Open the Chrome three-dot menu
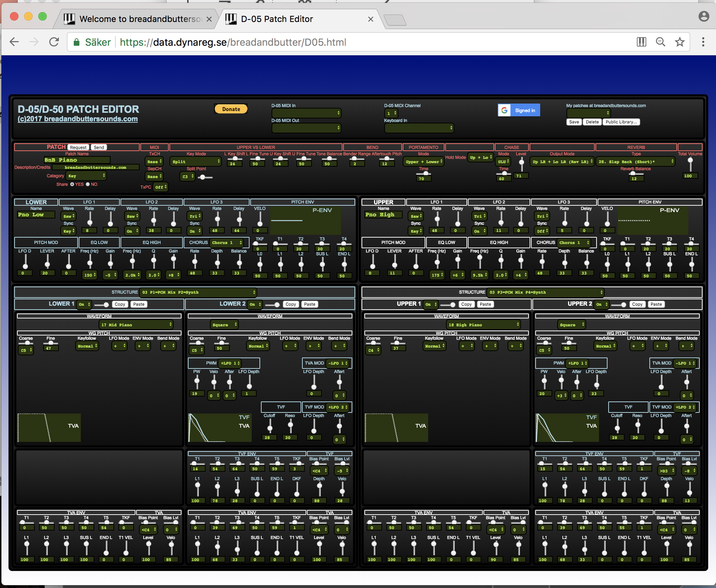 coord(703,42)
